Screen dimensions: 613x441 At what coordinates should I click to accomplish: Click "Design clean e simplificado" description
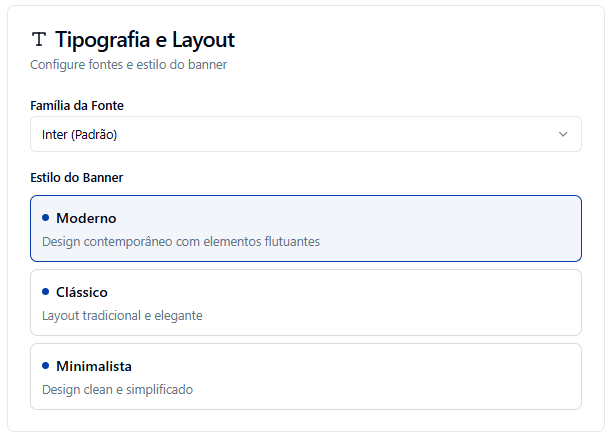point(117,389)
